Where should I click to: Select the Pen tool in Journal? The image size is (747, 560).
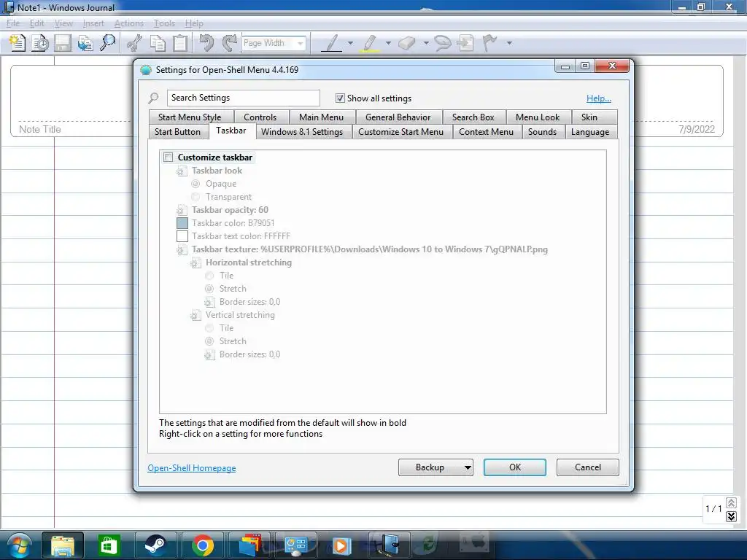tap(332, 43)
